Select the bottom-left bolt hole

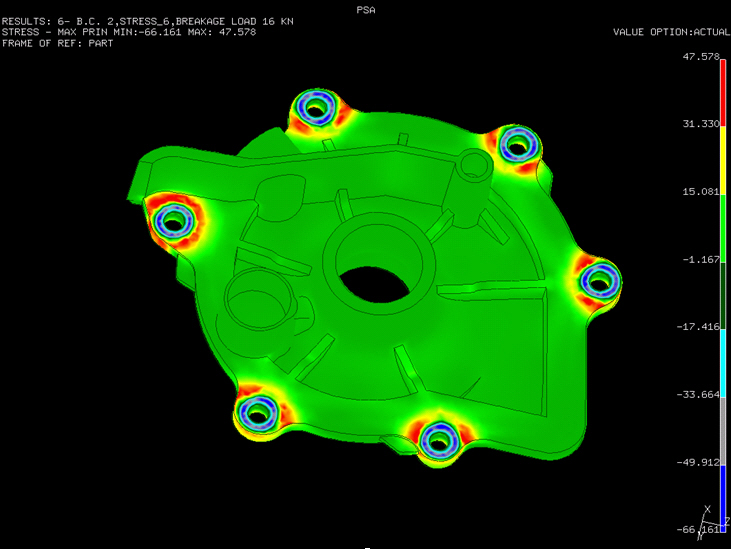point(258,411)
